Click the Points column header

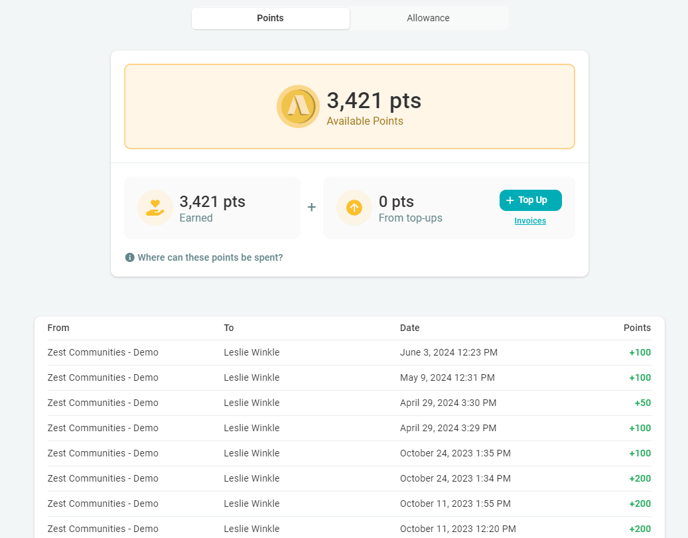click(636, 328)
